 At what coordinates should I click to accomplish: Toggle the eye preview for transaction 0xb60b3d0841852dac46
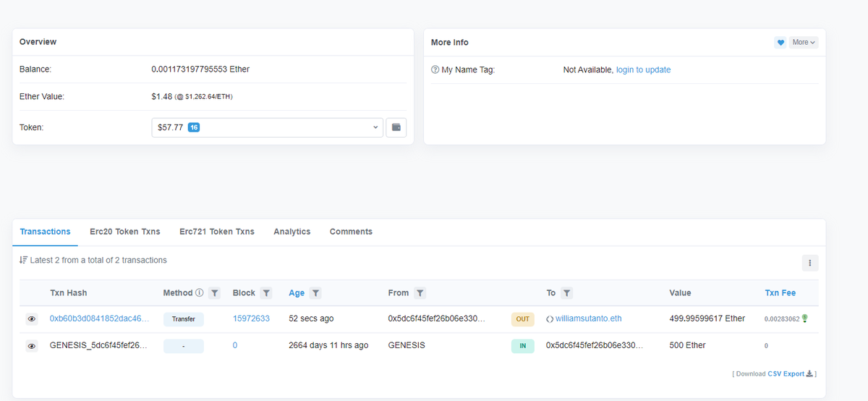pos(32,319)
